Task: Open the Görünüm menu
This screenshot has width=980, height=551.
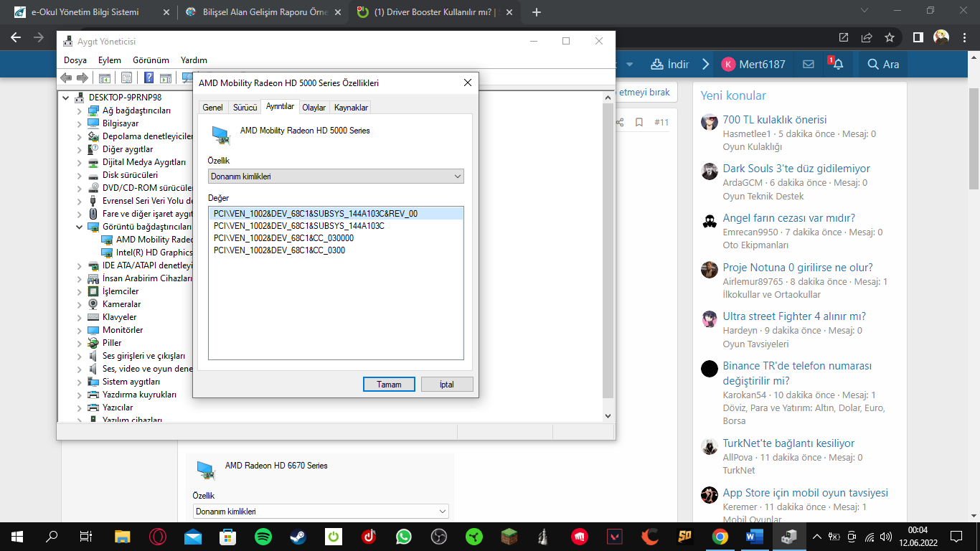Action: pos(151,60)
